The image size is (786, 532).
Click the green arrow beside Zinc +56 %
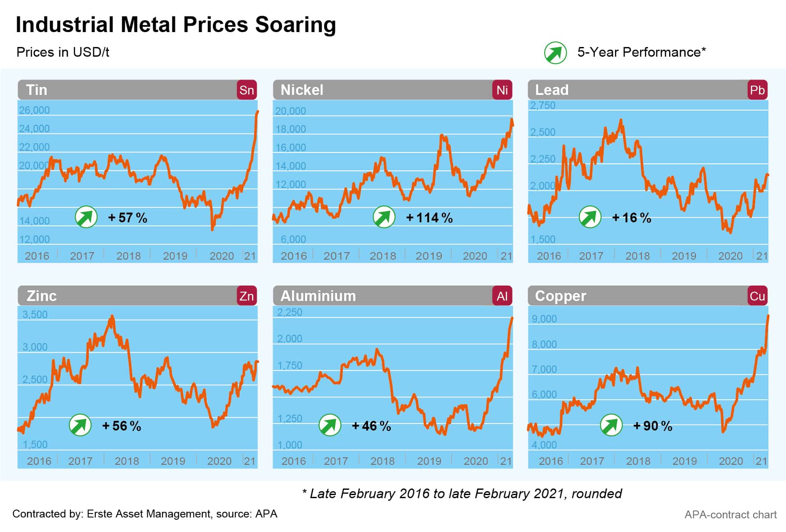pyautogui.click(x=80, y=425)
